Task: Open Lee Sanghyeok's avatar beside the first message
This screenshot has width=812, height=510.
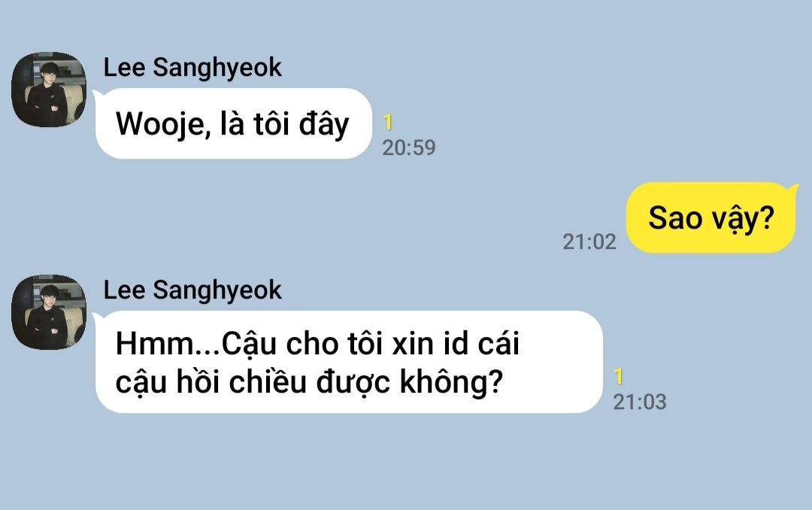Action: [x=49, y=90]
